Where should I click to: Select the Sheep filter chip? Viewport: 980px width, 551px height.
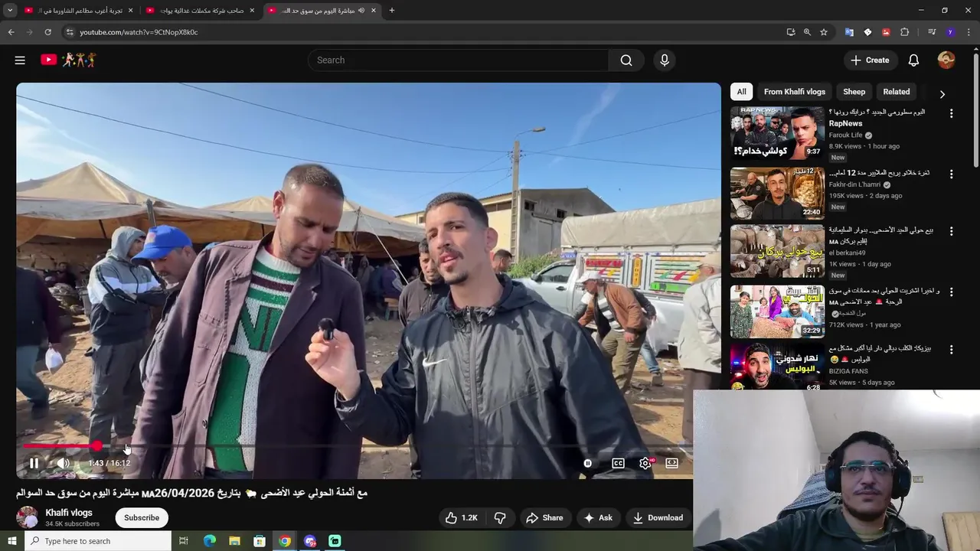click(854, 92)
